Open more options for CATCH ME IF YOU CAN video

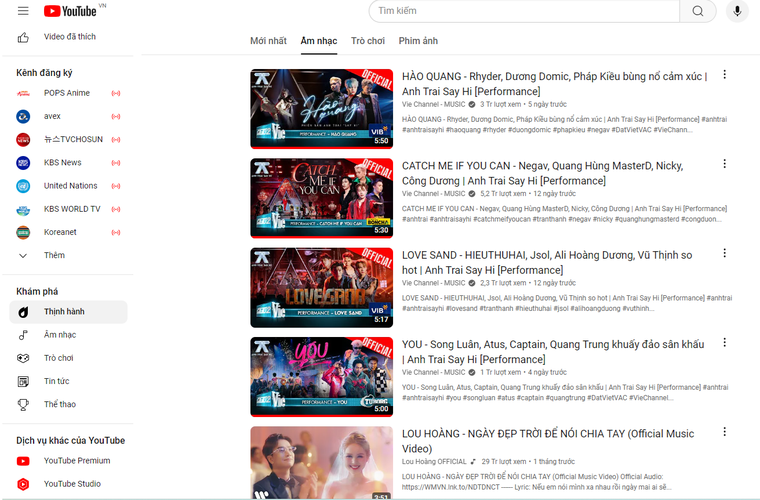pyautogui.click(x=724, y=164)
